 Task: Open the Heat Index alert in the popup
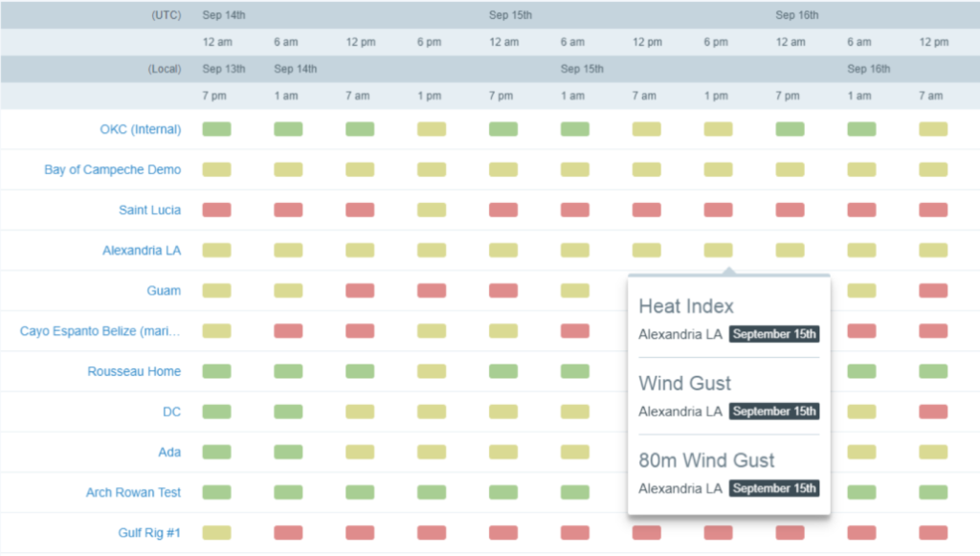coord(686,306)
